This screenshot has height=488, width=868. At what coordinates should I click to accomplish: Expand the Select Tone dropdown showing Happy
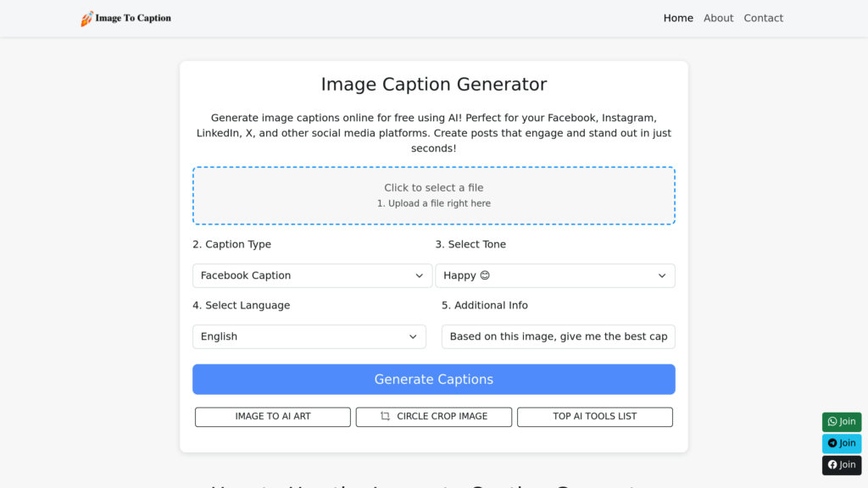pos(554,276)
